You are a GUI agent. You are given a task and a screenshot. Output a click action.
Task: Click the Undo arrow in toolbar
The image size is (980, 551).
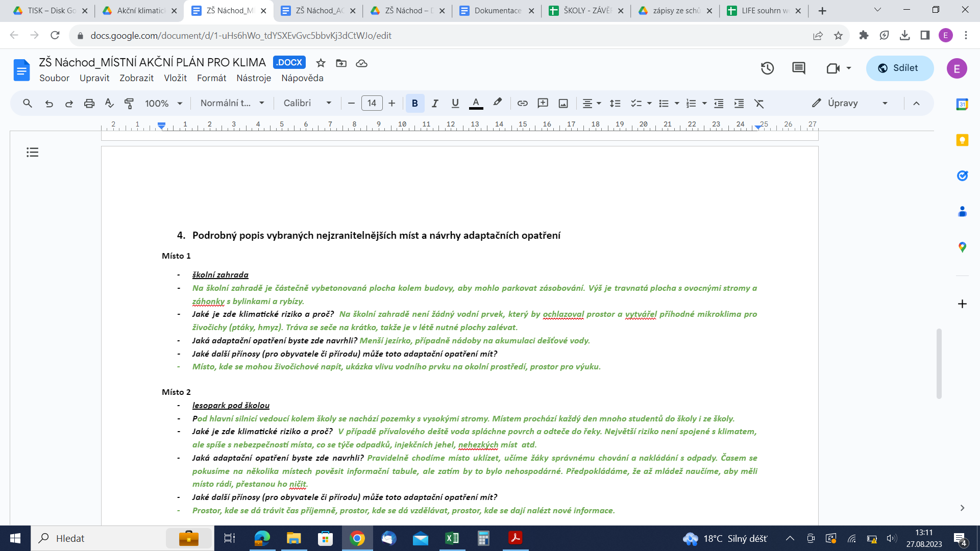[49, 104]
